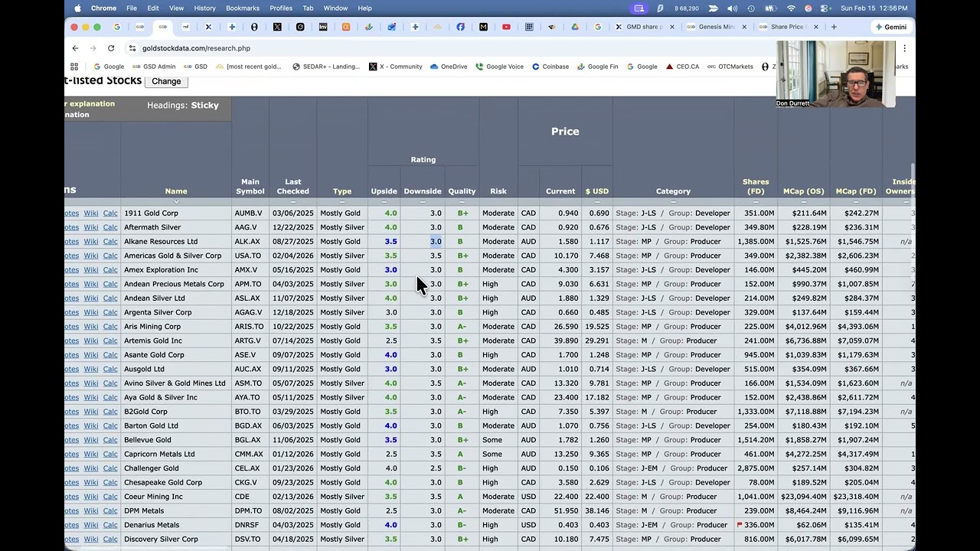Screen dimensions: 980x551
Task: Select B2Gold Corp symbol BTO.TO
Action: click(x=248, y=412)
